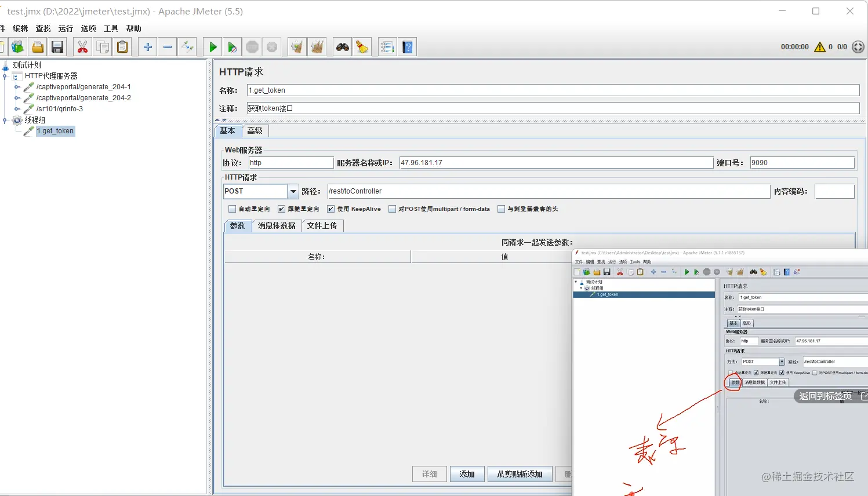Open POST method dropdown in inset window
This screenshot has height=496, width=868.
click(x=782, y=362)
